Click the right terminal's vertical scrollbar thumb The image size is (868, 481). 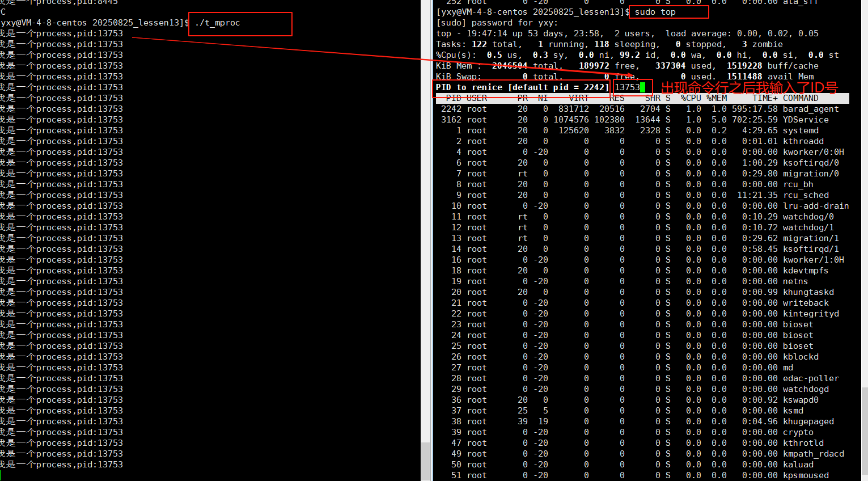[864, 431]
